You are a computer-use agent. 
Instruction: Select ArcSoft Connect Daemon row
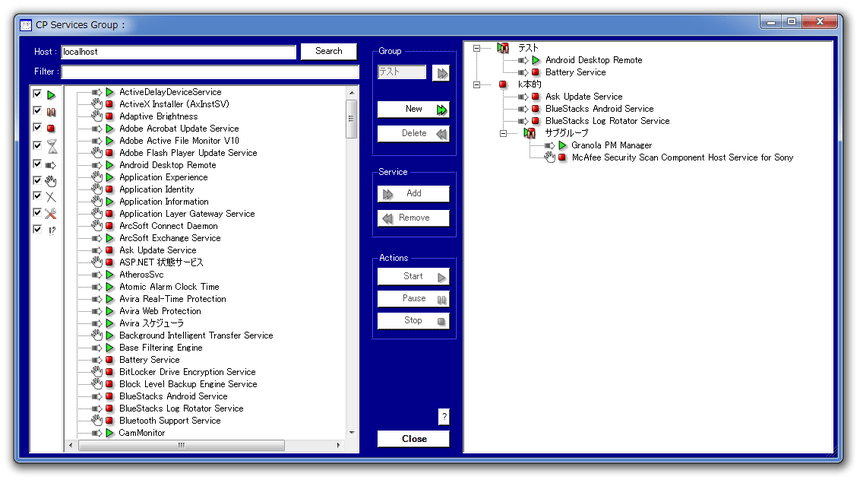click(168, 226)
